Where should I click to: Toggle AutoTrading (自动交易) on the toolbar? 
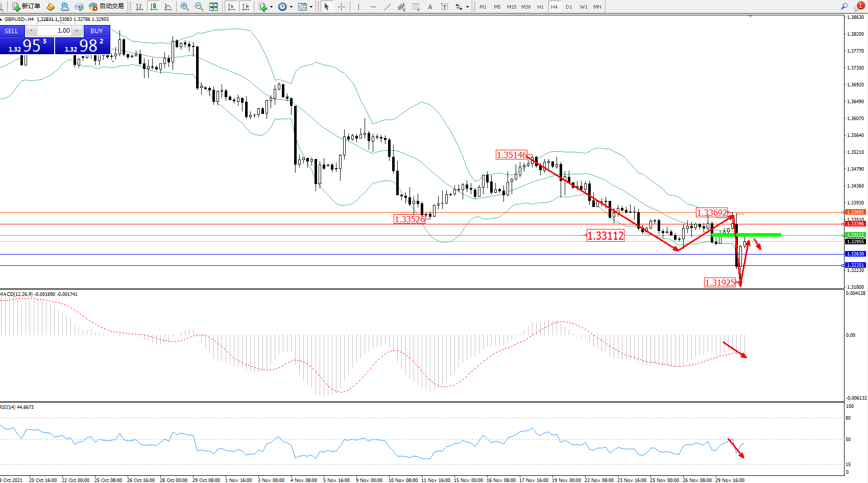tap(106, 7)
